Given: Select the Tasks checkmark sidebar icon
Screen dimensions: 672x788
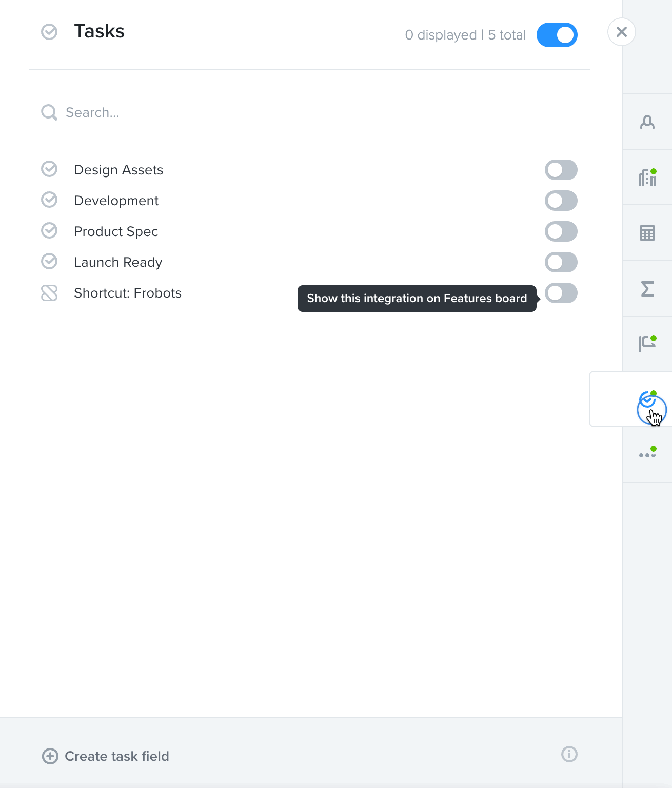Looking at the screenshot, I should tap(647, 399).
